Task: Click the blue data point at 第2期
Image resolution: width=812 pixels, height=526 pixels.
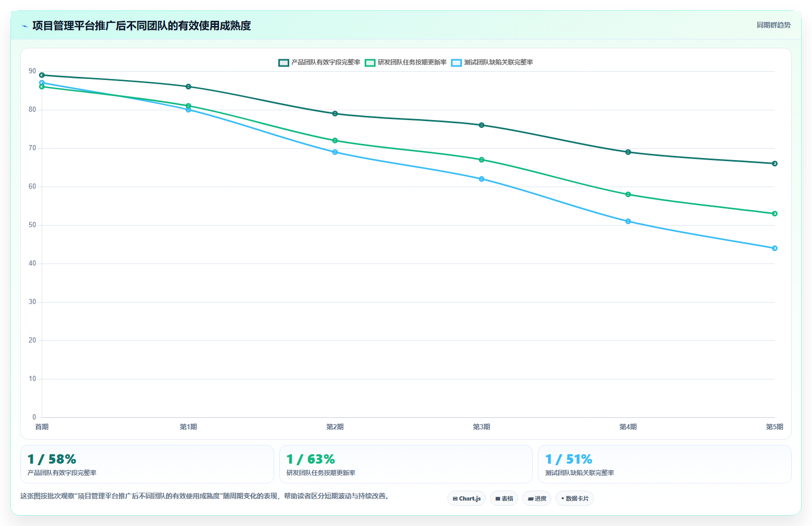Action: (x=335, y=152)
